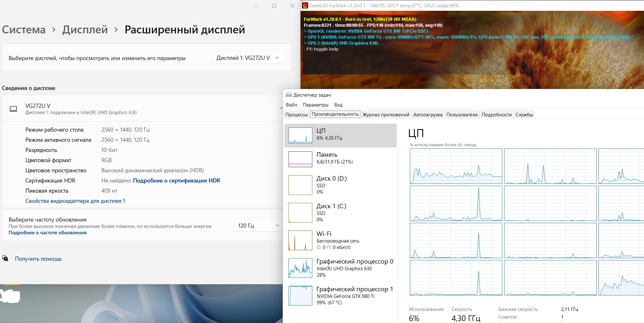
Task: Select Графический процессор 1 GeForce GTX 980 Ti
Action: [x=341, y=296]
